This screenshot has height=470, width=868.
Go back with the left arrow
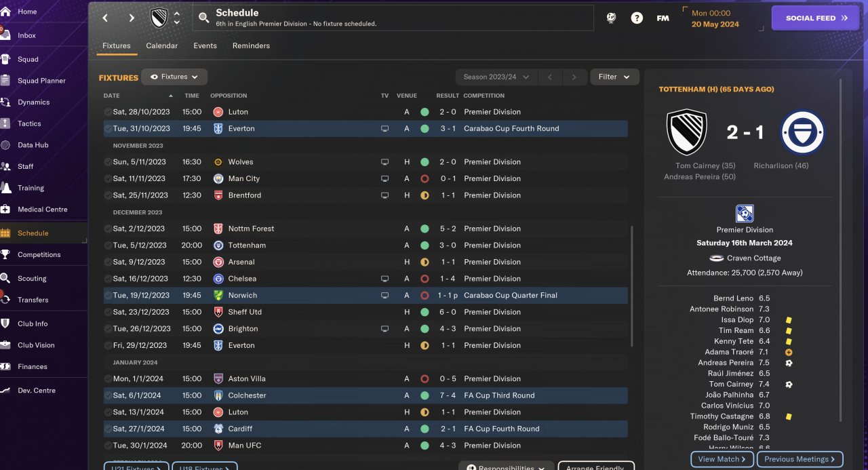[105, 18]
